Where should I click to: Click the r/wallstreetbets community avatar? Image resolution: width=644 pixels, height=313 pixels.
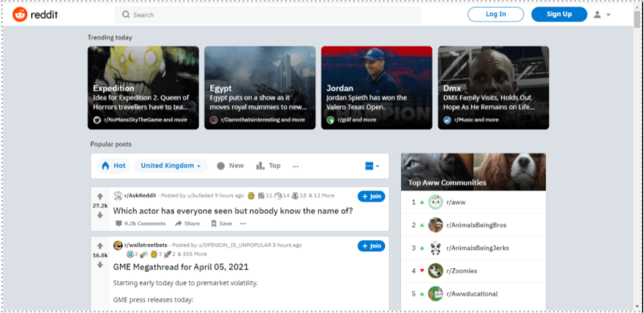118,245
